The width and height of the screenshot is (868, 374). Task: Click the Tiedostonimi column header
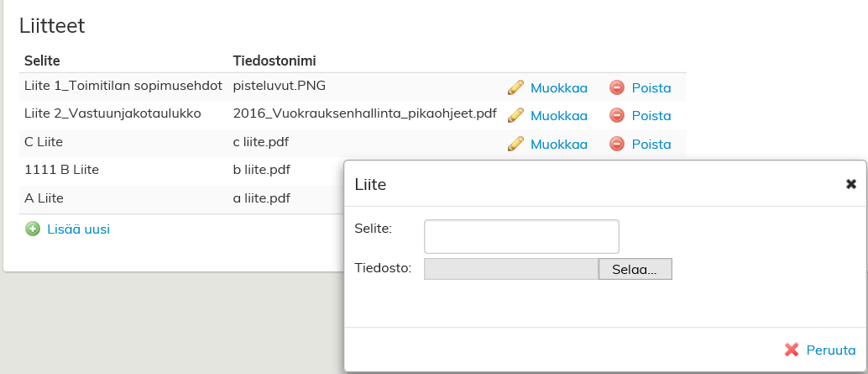tap(274, 61)
